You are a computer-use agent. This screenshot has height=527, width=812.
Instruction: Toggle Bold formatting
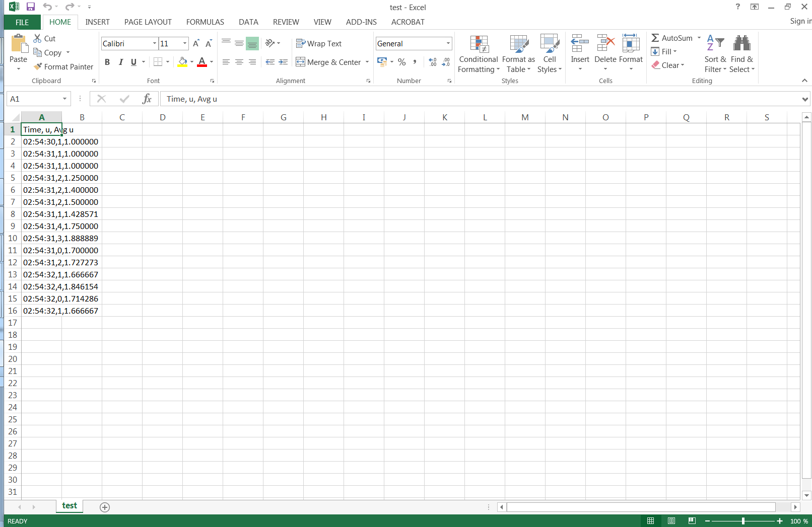click(x=107, y=62)
